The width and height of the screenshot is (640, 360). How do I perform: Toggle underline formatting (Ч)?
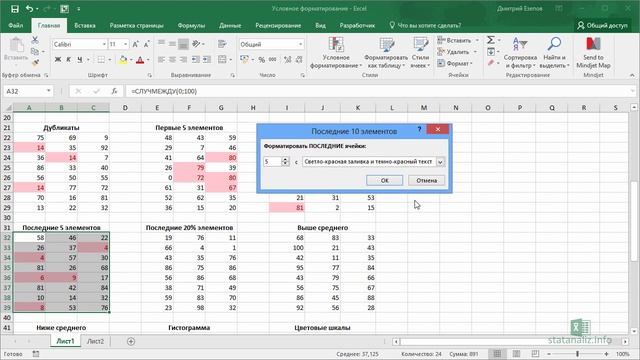tap(80, 60)
